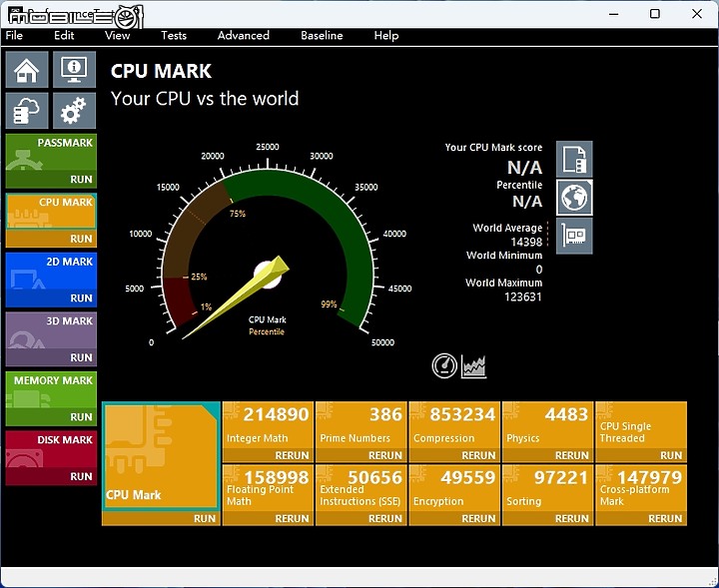This screenshot has height=588, width=719.
Task: Switch to the distribution chart view icon
Action: (x=473, y=365)
